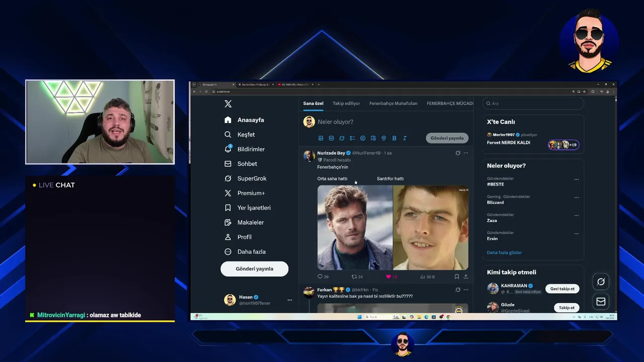Reload the page in the browser

(x=206, y=92)
